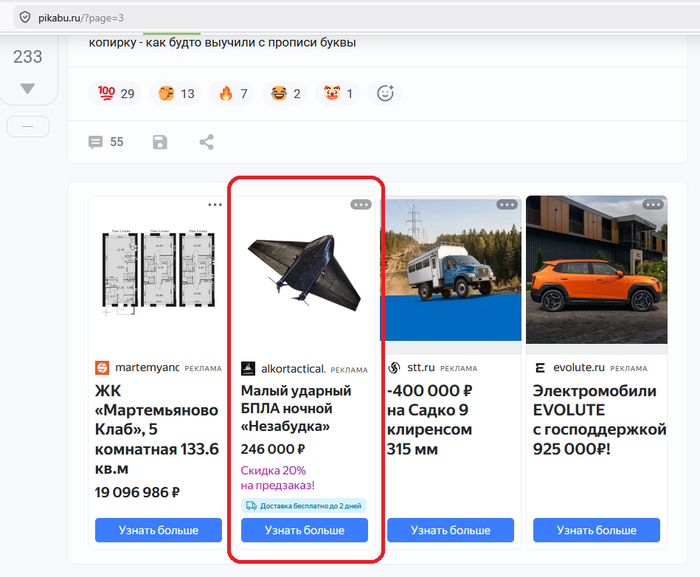This screenshot has height=577, width=700.
Task: Click the minus button under the rating
Action: click(x=28, y=126)
